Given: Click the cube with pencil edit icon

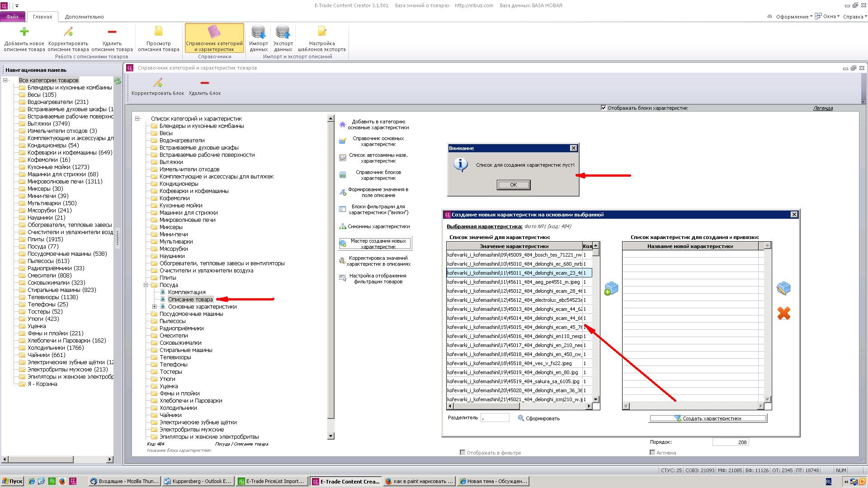Looking at the screenshot, I should click(x=783, y=288).
